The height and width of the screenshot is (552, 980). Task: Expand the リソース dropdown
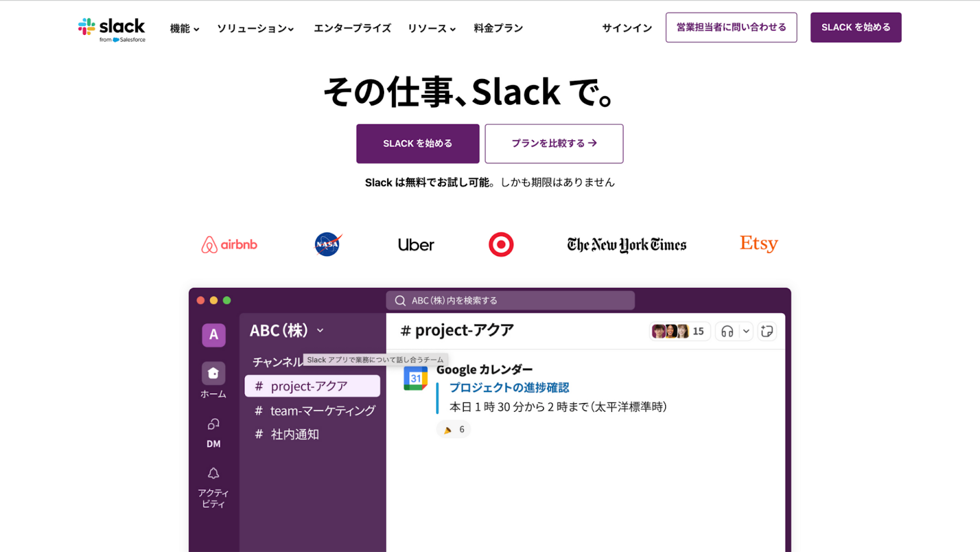(x=432, y=28)
